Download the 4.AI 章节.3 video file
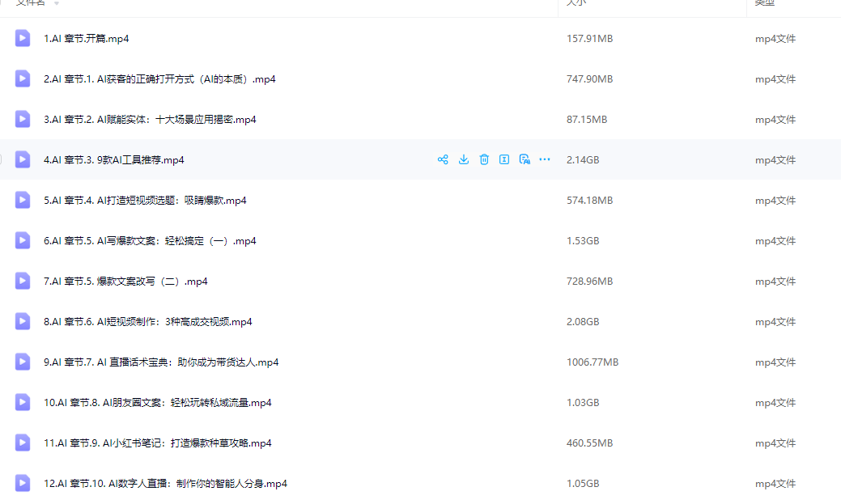Screen dimensions: 841x504 click(464, 159)
